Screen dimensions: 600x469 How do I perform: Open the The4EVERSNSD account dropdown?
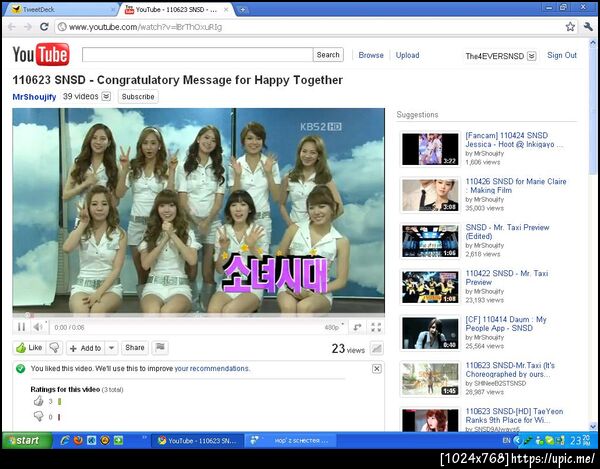532,56
